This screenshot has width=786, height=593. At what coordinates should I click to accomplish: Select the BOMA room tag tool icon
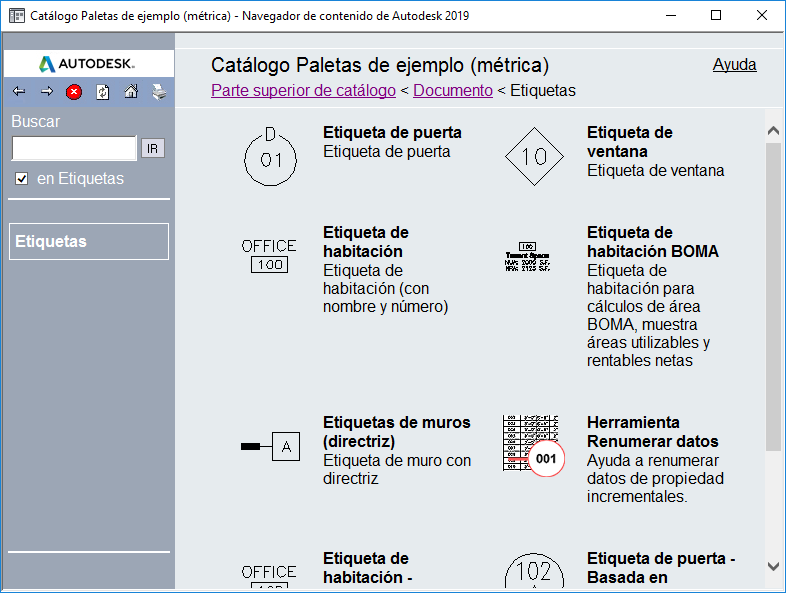pyautogui.click(x=527, y=257)
